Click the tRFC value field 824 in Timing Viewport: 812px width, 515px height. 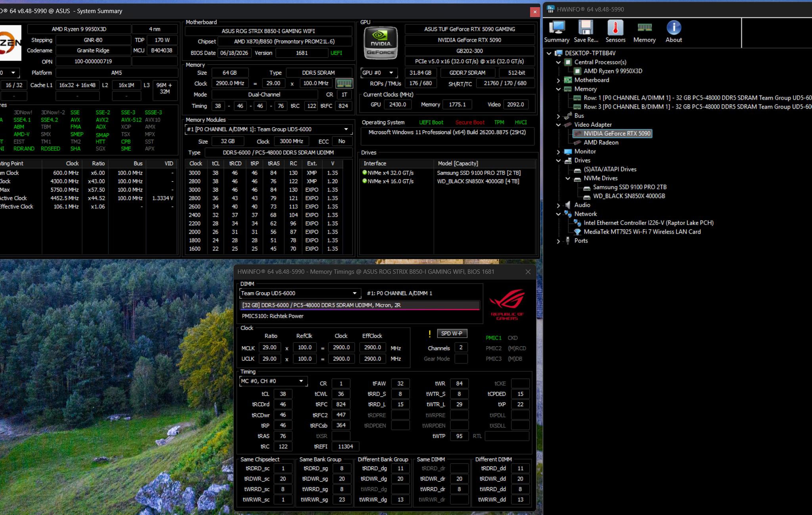tap(341, 404)
